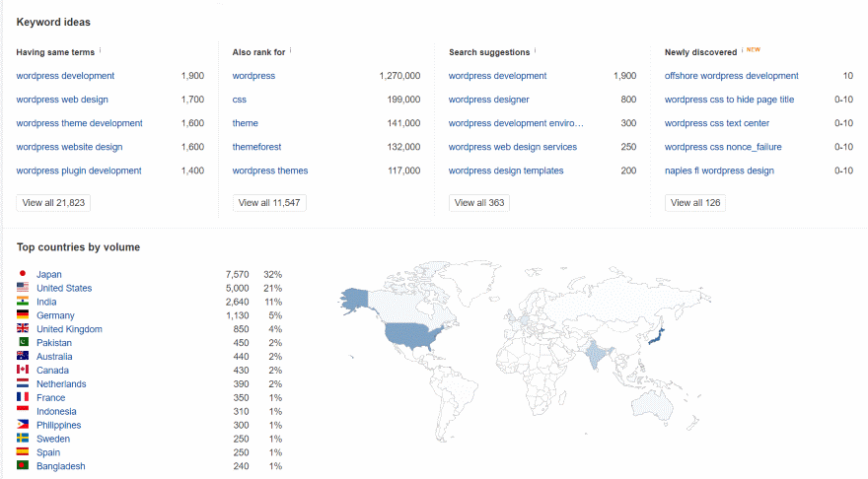Open wordpress theme development keyword

[x=79, y=123]
